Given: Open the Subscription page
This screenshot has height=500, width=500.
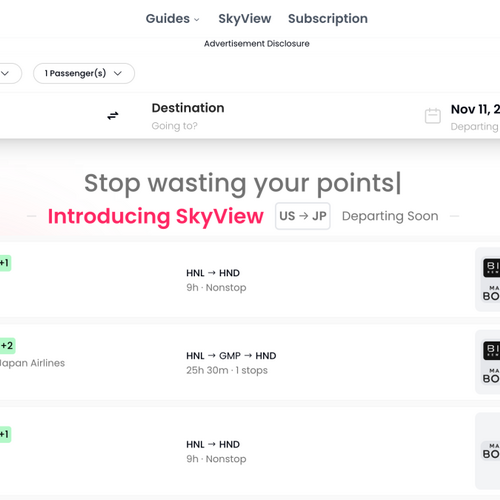Looking at the screenshot, I should (x=328, y=19).
